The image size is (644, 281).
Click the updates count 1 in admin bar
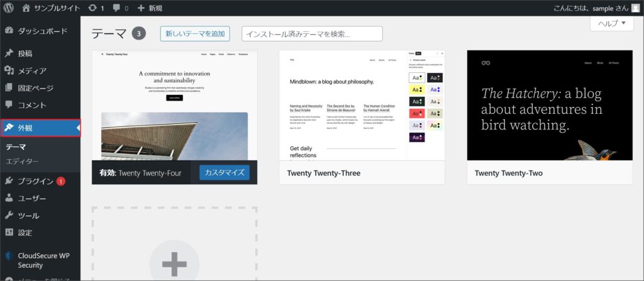click(x=102, y=8)
